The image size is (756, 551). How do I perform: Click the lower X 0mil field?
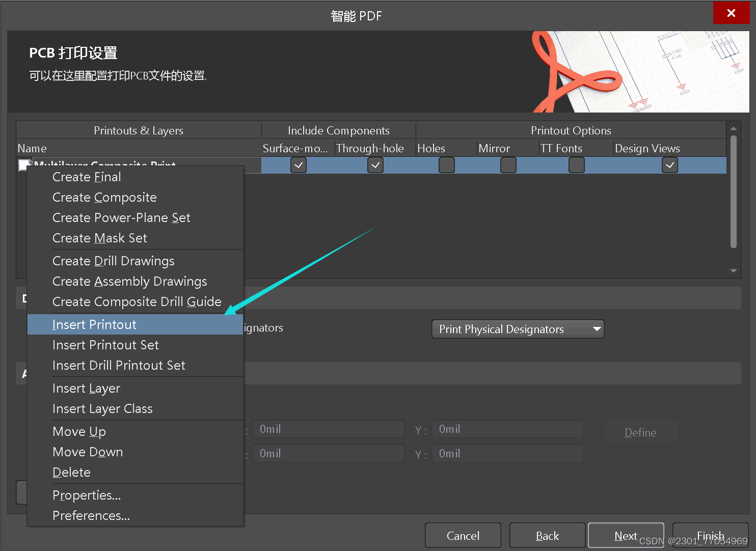329,453
